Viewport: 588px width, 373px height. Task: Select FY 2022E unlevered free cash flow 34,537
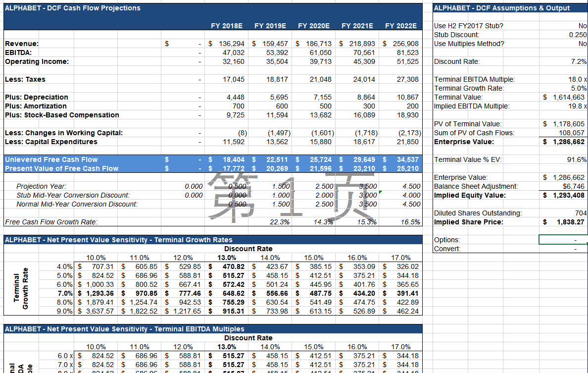[408, 160]
